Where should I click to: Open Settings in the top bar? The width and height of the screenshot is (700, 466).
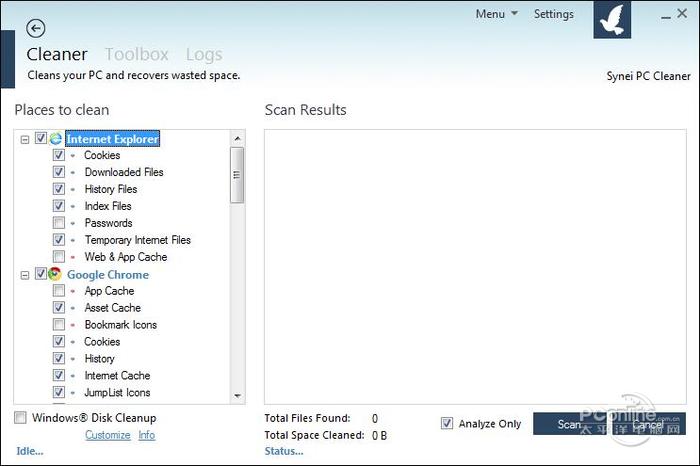554,14
